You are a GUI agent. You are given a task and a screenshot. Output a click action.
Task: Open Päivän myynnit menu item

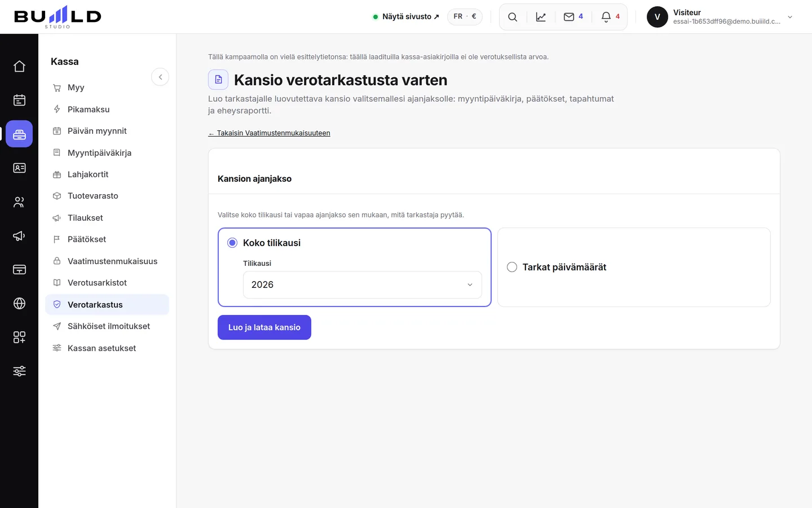pos(107,131)
